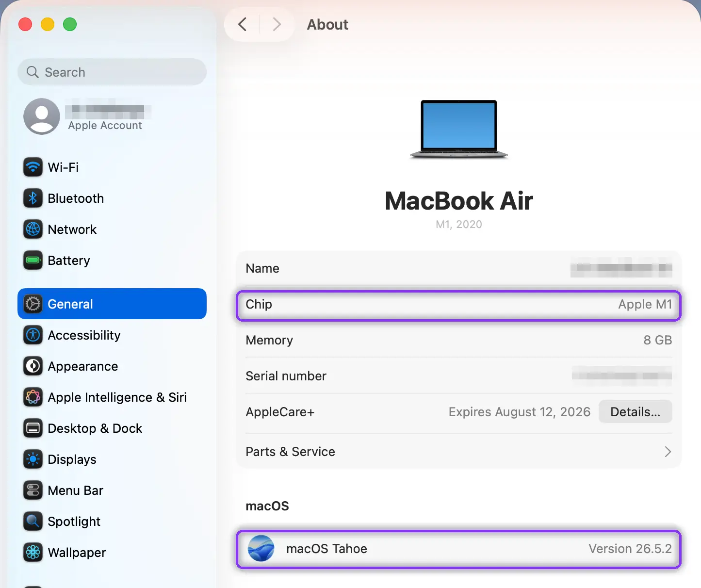Viewport: 701px width, 588px height.
Task: Click the Serial number label
Action: click(x=286, y=376)
